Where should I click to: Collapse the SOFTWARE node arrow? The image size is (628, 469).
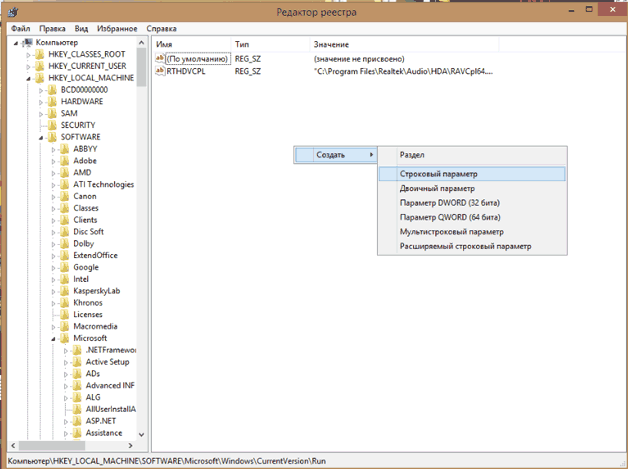coord(41,138)
